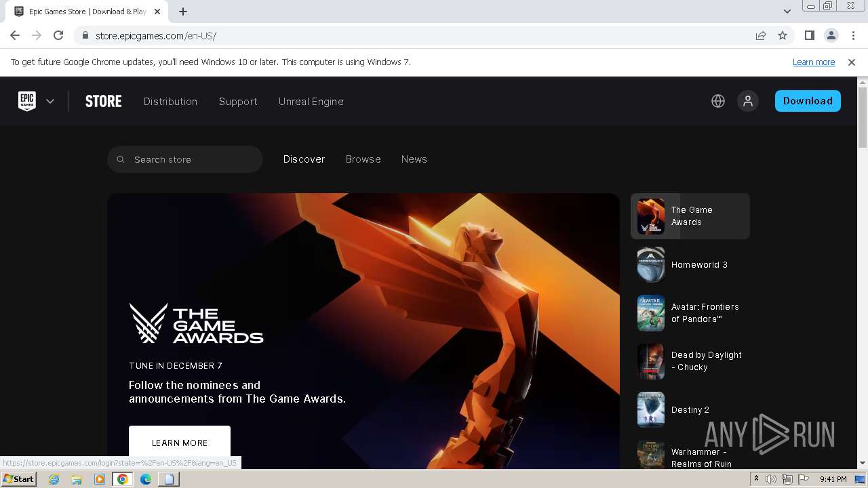Select The Game Awards thumbnail
Viewport: 868px width, 488px height.
click(x=650, y=216)
